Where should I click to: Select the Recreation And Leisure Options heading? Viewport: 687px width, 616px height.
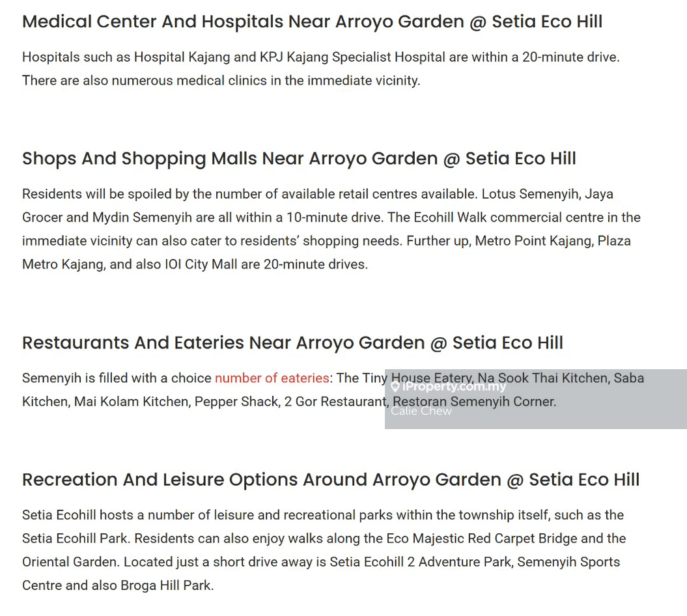[331, 479]
